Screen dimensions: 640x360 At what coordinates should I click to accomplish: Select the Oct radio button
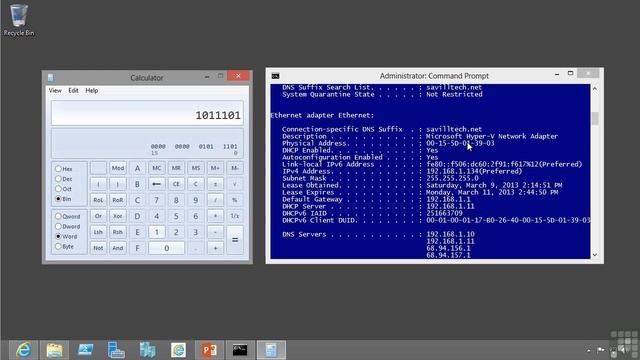click(64, 189)
